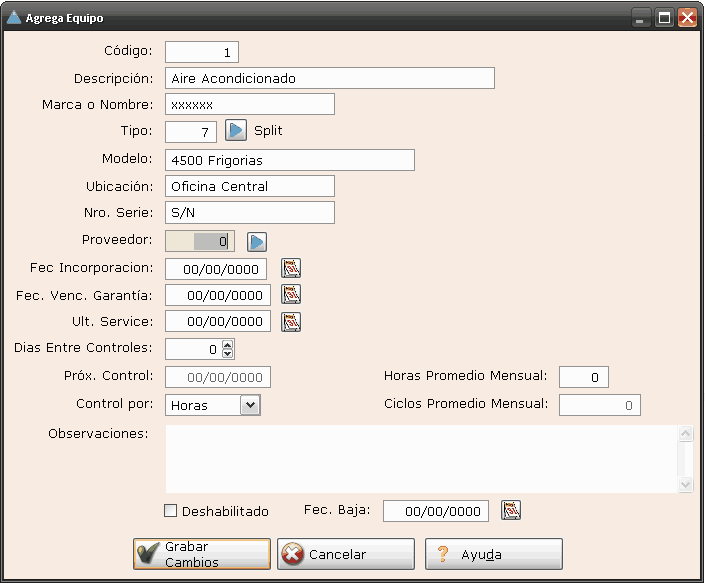
Task: Open Ayuda help button
Action: [x=494, y=554]
